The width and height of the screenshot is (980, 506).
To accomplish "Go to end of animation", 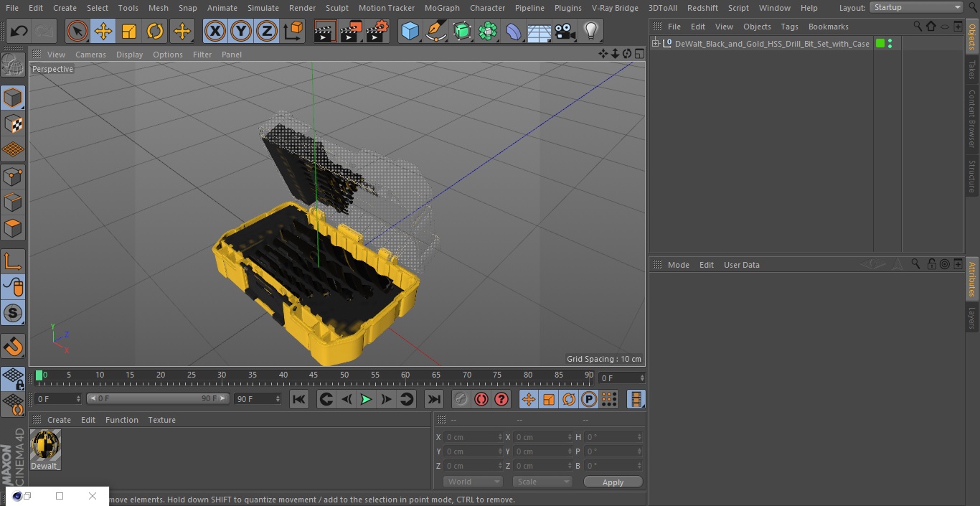I will (x=434, y=399).
